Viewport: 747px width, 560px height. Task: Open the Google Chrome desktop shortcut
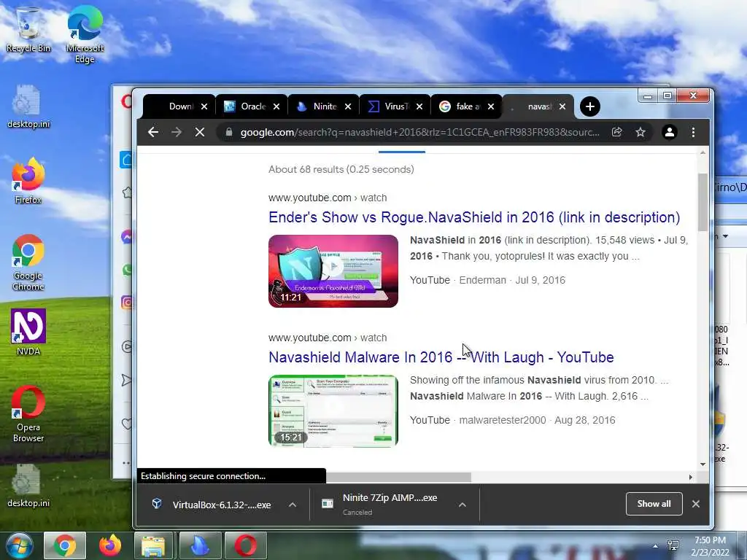click(x=28, y=262)
